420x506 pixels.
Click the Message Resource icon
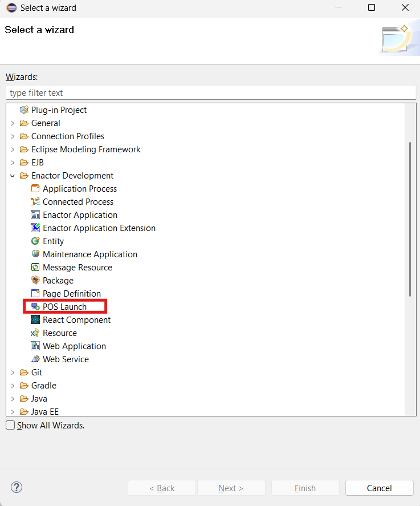coord(35,267)
